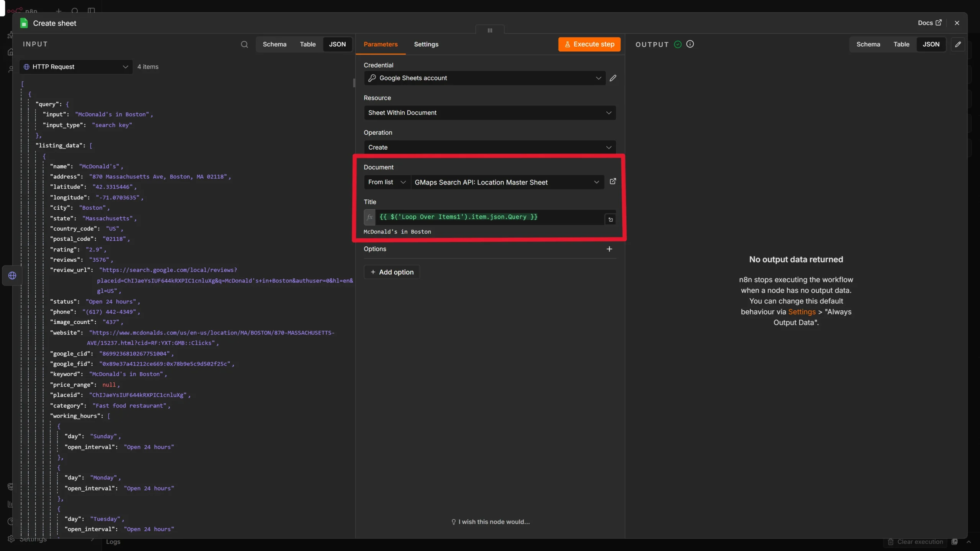Click the Logs label at bottom
The image size is (980, 551).
pos(113,542)
